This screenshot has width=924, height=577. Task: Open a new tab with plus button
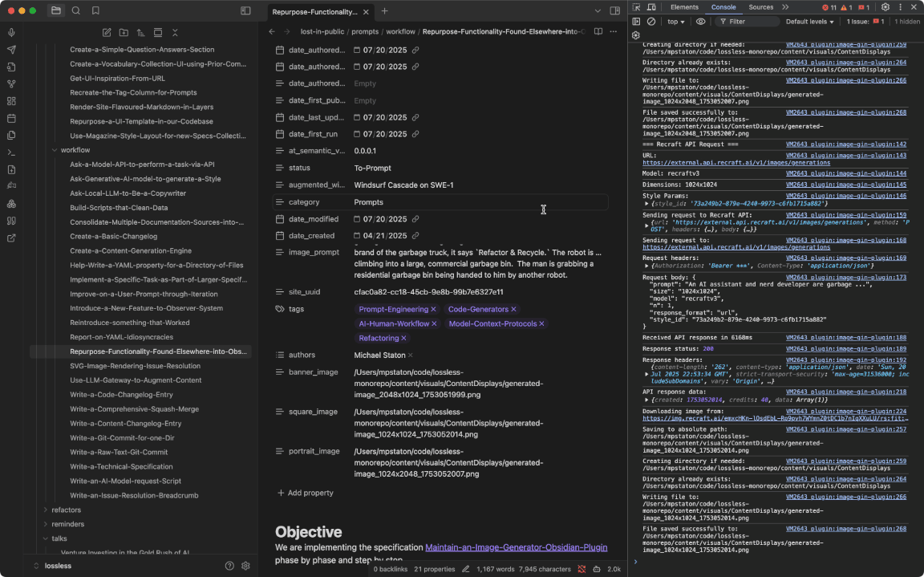(384, 11)
